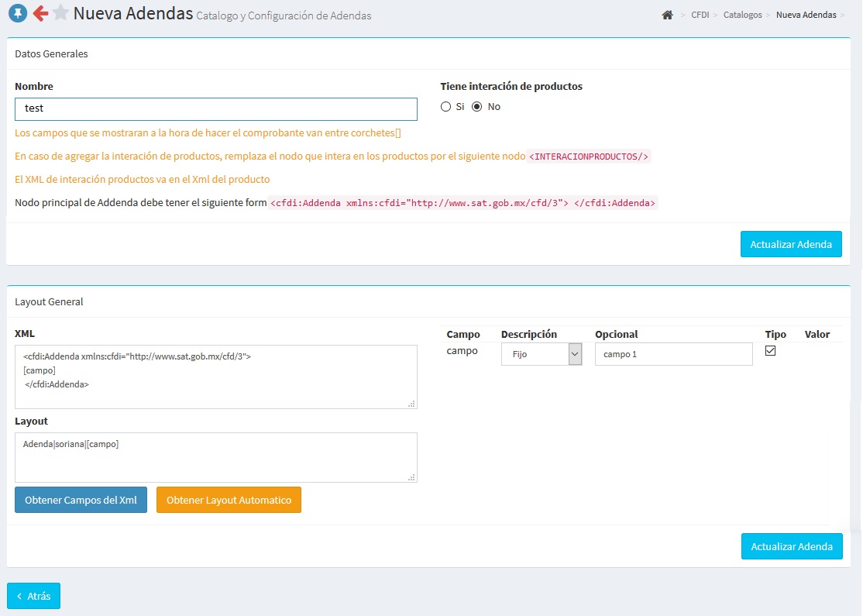Open the 'Fijo' description dropdown
Image resolution: width=863 pixels, height=616 pixels.
point(542,354)
